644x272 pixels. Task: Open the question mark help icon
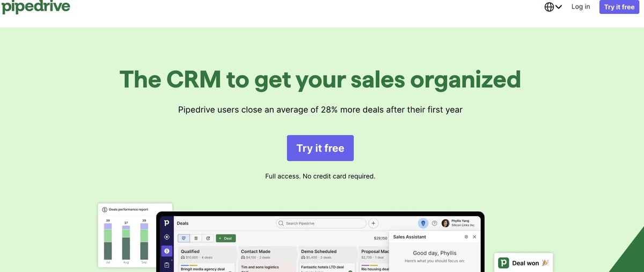[435, 223]
